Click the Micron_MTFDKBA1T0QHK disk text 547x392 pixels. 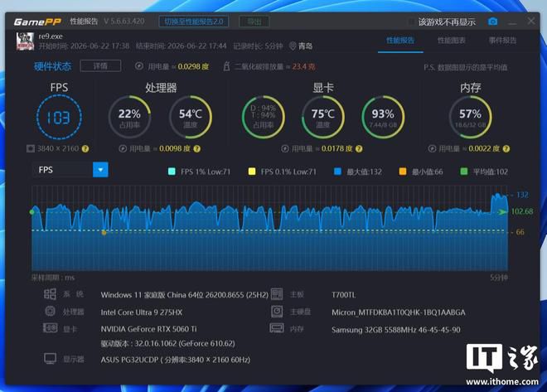(x=399, y=312)
